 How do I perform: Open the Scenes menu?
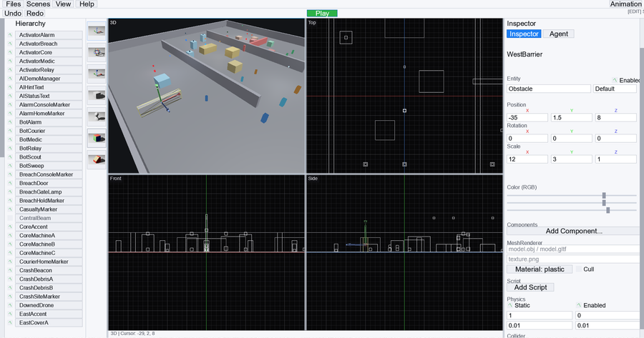[38, 4]
